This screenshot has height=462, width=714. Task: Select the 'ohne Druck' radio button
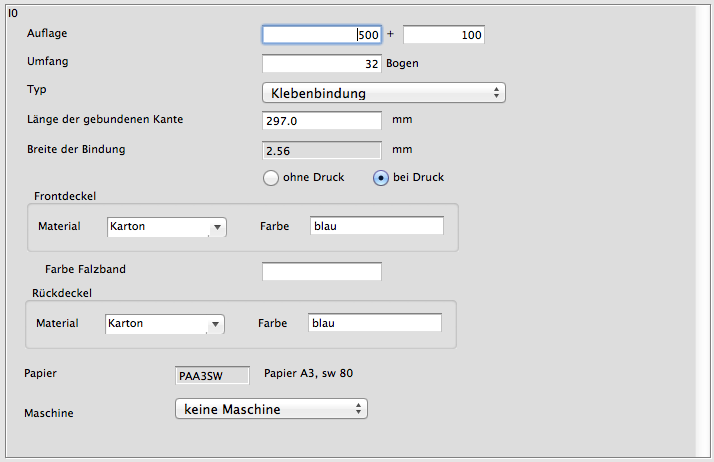coord(271,178)
